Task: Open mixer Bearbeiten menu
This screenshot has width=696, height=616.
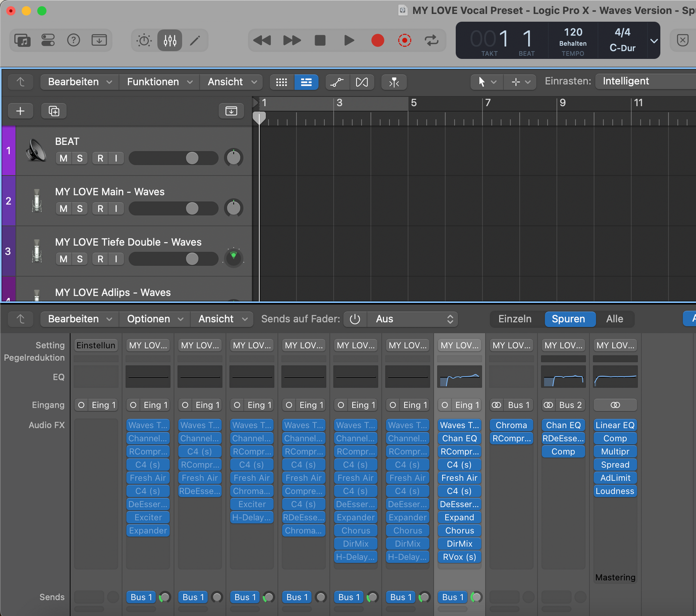Action: [x=79, y=319]
